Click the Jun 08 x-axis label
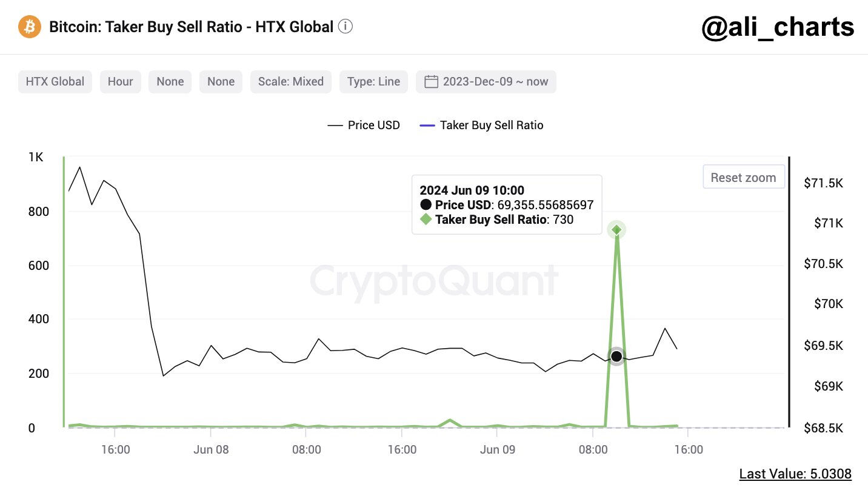 pos(210,449)
